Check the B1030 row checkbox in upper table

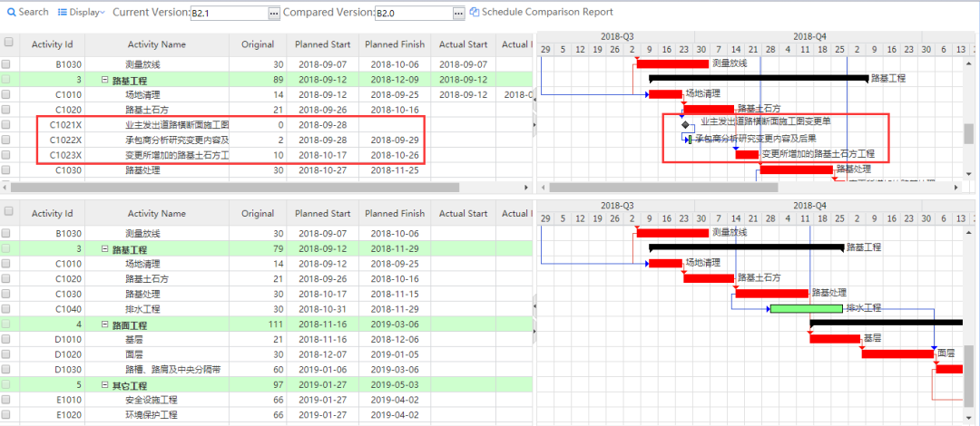[x=6, y=64]
